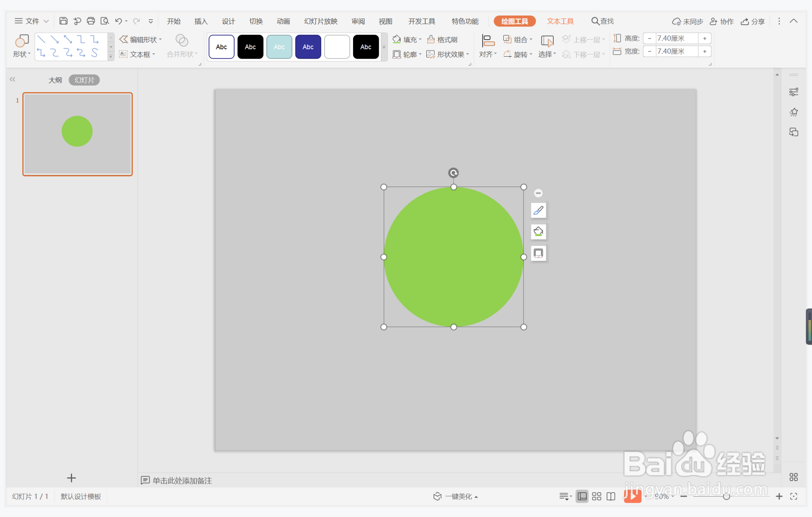Select the 绘图工具 tab
Viewport: 812px width, 517px height.
click(515, 21)
